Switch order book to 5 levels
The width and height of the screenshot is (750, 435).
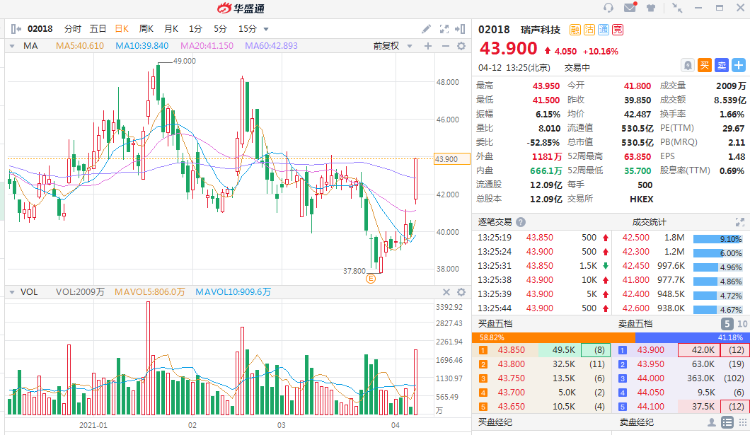tap(726, 324)
